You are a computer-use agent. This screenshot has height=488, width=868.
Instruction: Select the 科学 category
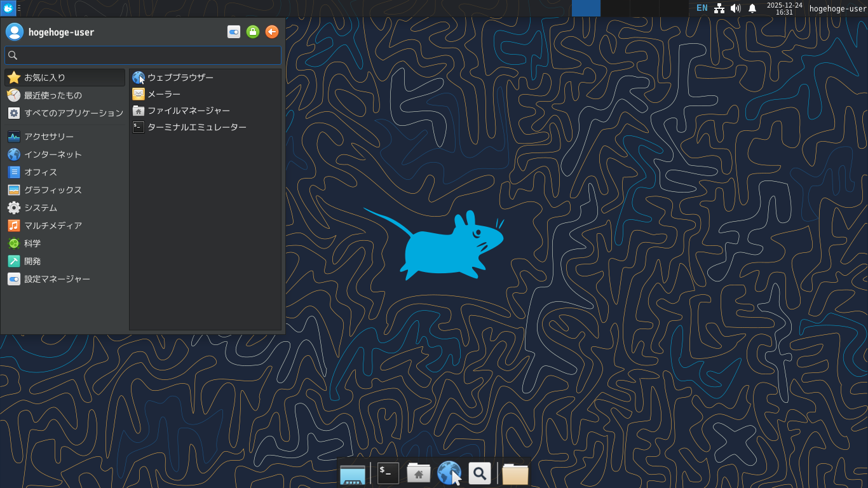65,243
